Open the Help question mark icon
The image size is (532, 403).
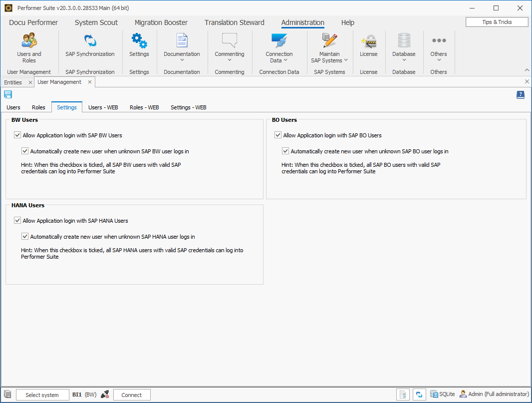521,94
